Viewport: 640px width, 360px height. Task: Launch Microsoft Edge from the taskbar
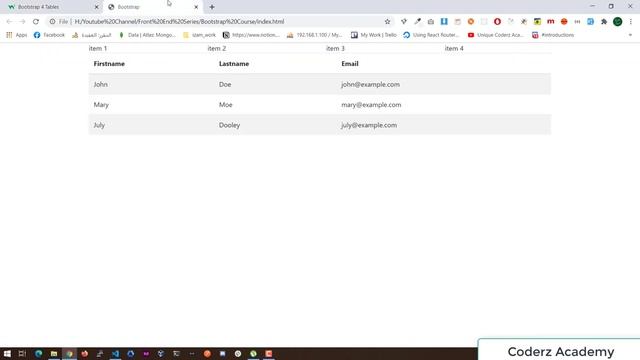click(x=38, y=353)
